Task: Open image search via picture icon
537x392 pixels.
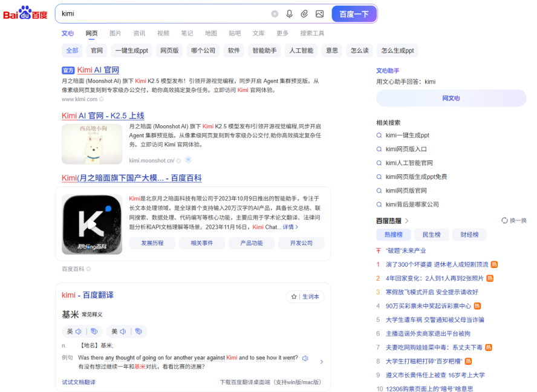Action: (x=320, y=14)
